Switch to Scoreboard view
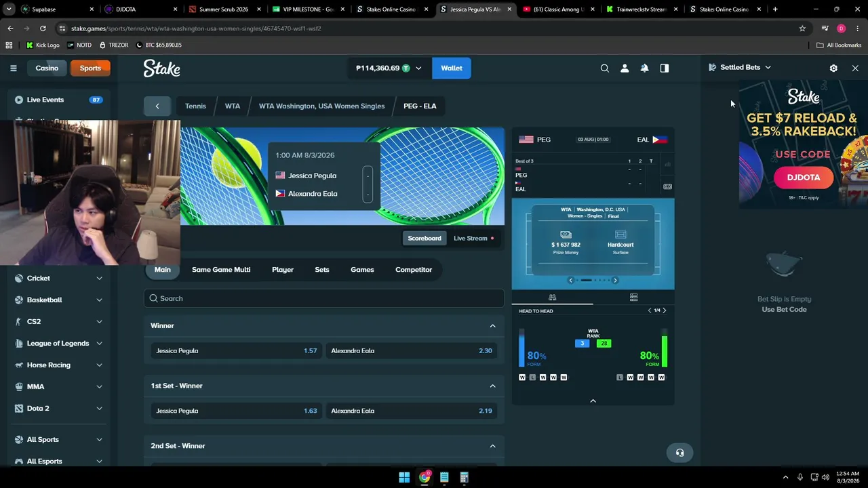The height and width of the screenshot is (488, 868). coord(425,238)
